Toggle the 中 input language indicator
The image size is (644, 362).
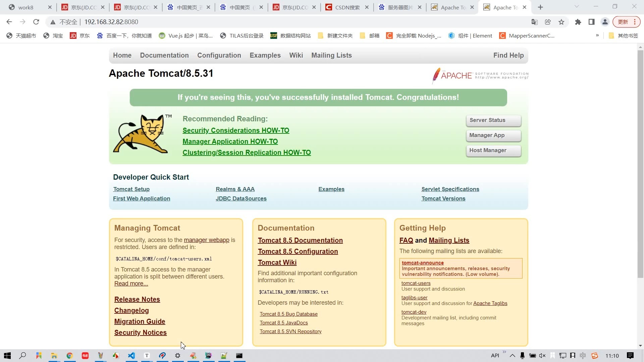(583, 356)
